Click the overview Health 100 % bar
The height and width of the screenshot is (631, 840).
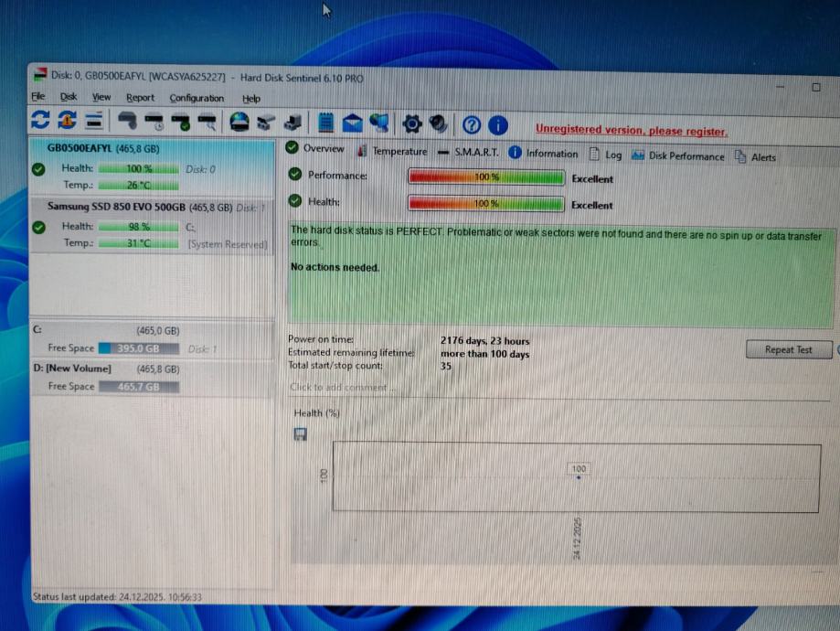[486, 204]
